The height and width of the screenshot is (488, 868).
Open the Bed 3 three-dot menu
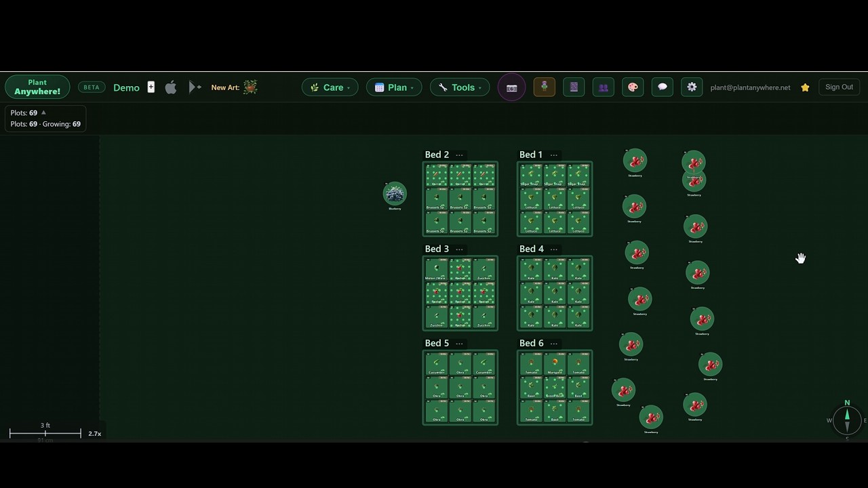pyautogui.click(x=460, y=249)
